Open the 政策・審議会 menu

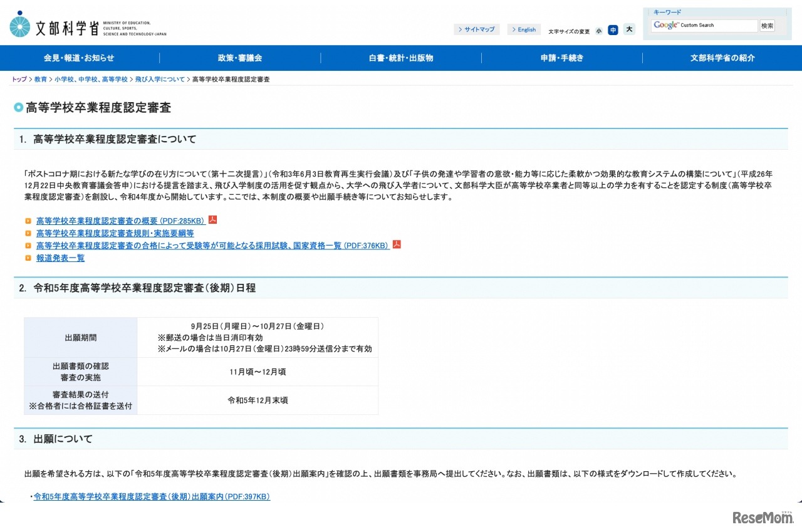(x=240, y=58)
